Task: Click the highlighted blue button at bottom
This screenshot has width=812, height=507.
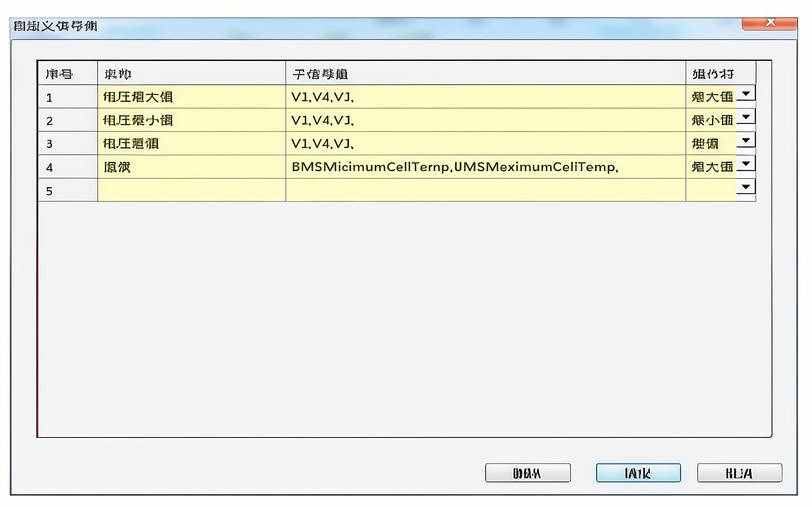Action: (638, 473)
